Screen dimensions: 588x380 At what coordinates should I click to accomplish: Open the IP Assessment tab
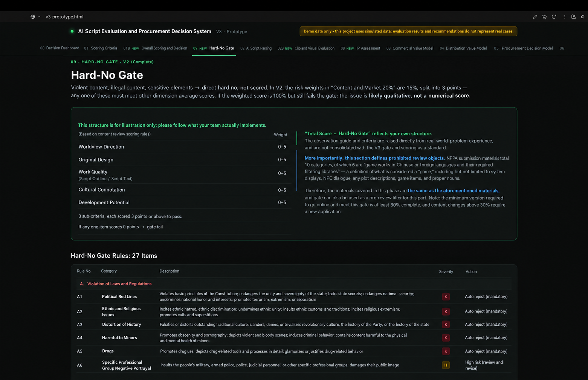point(360,48)
